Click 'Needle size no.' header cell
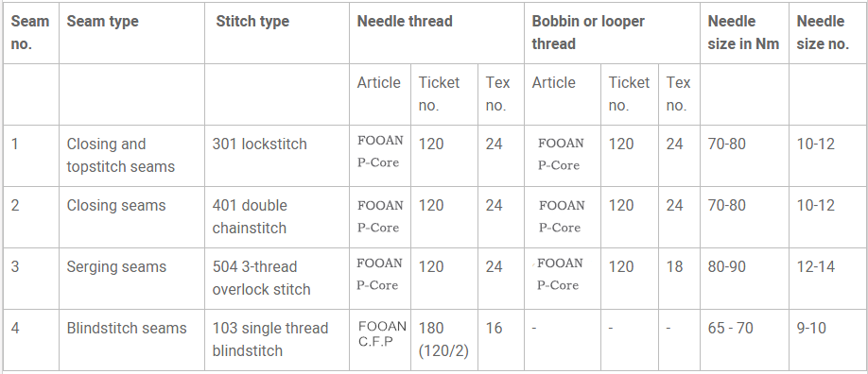Screen dimensions: 868x374 click(x=827, y=33)
